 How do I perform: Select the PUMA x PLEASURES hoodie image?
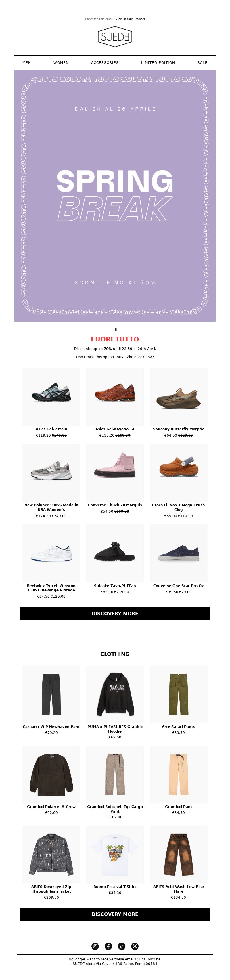[115, 694]
